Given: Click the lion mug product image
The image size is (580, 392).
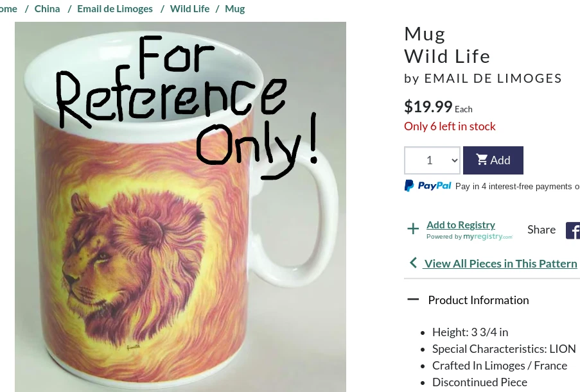Looking at the screenshot, I should pos(180,257).
